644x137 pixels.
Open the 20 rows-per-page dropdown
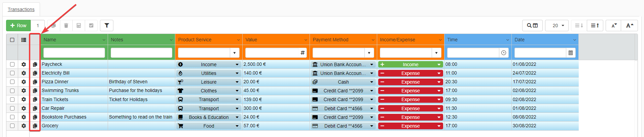click(557, 26)
